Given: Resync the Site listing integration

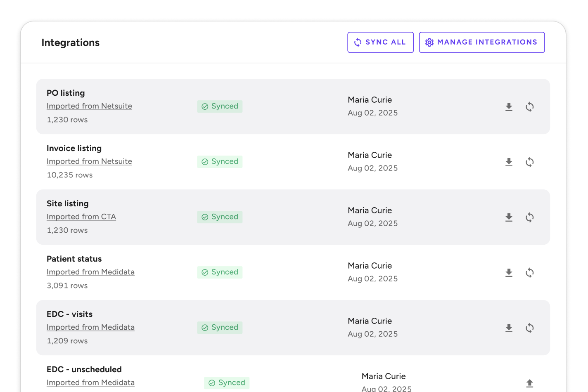Looking at the screenshot, I should point(529,217).
